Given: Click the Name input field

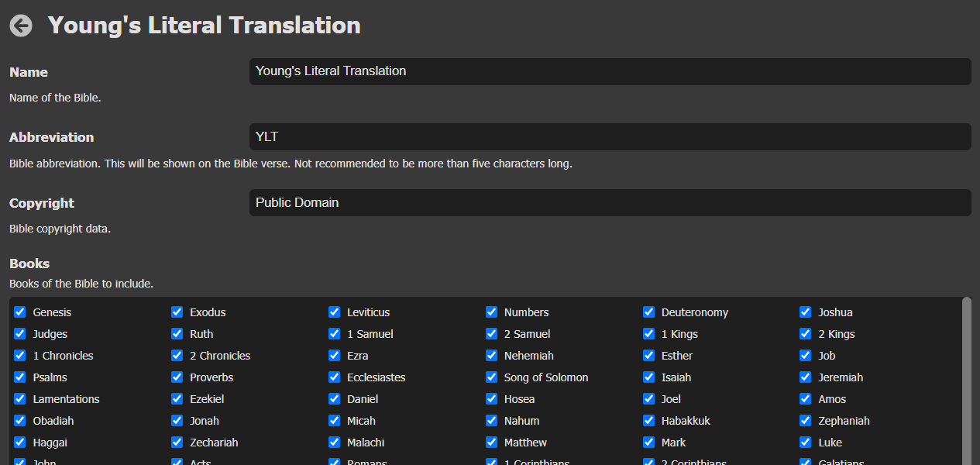Looking at the screenshot, I should coord(610,71).
